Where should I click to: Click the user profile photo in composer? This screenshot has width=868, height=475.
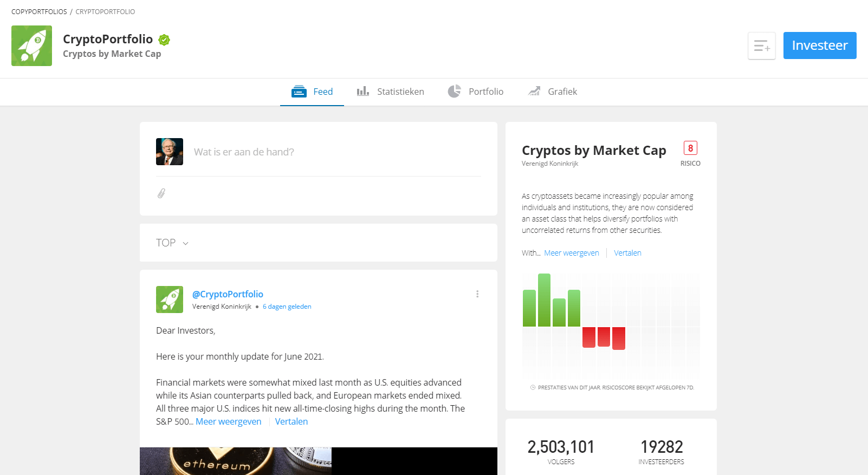170,152
